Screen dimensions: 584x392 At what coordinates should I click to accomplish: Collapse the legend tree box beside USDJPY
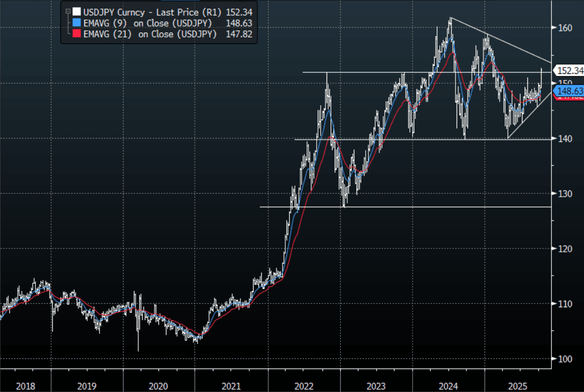pos(67,10)
